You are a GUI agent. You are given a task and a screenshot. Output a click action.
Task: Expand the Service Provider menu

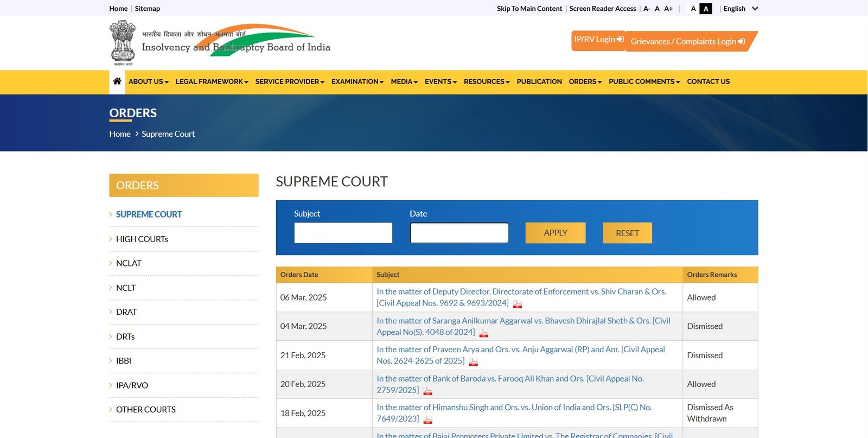pos(290,81)
